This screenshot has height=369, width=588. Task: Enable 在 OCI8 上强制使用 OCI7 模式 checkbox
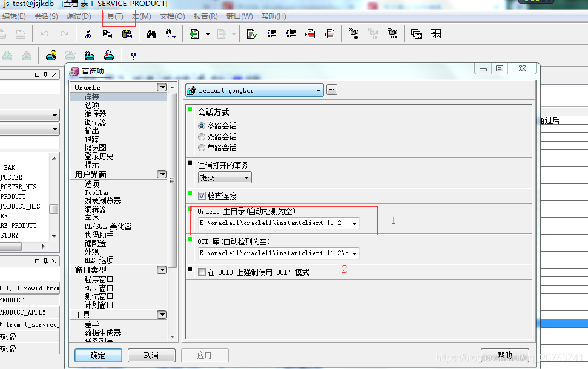coord(202,272)
